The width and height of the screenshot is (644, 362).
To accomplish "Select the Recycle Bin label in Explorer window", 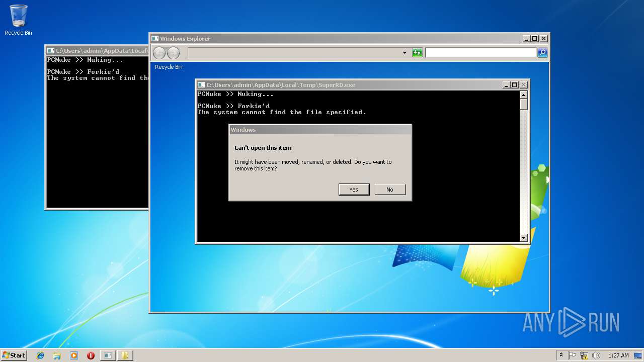I will pyautogui.click(x=169, y=67).
